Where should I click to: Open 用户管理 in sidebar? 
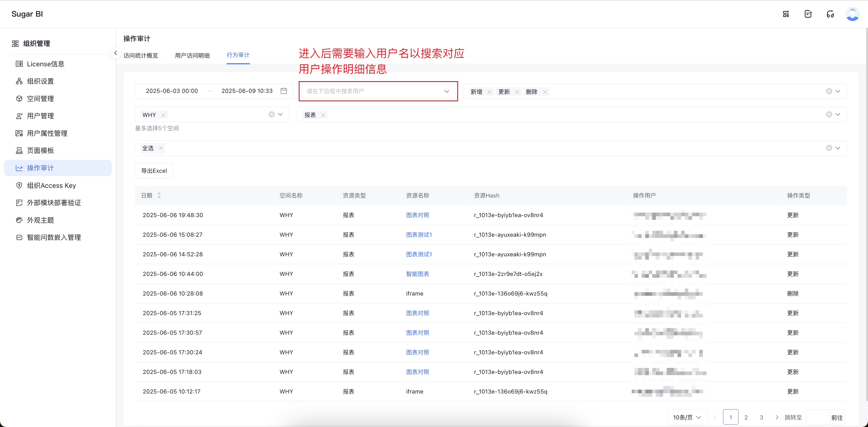click(58, 116)
